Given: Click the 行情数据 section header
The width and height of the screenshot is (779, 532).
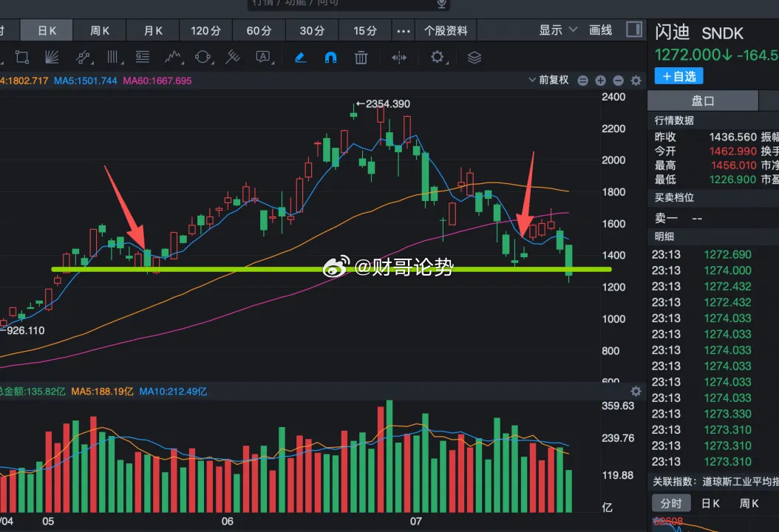Looking at the screenshot, I should (674, 120).
